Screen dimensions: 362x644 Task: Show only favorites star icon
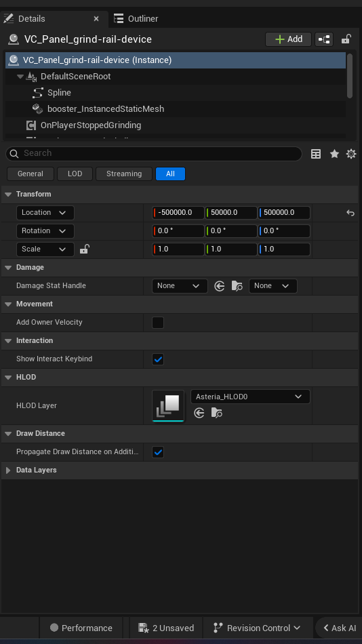click(x=334, y=154)
